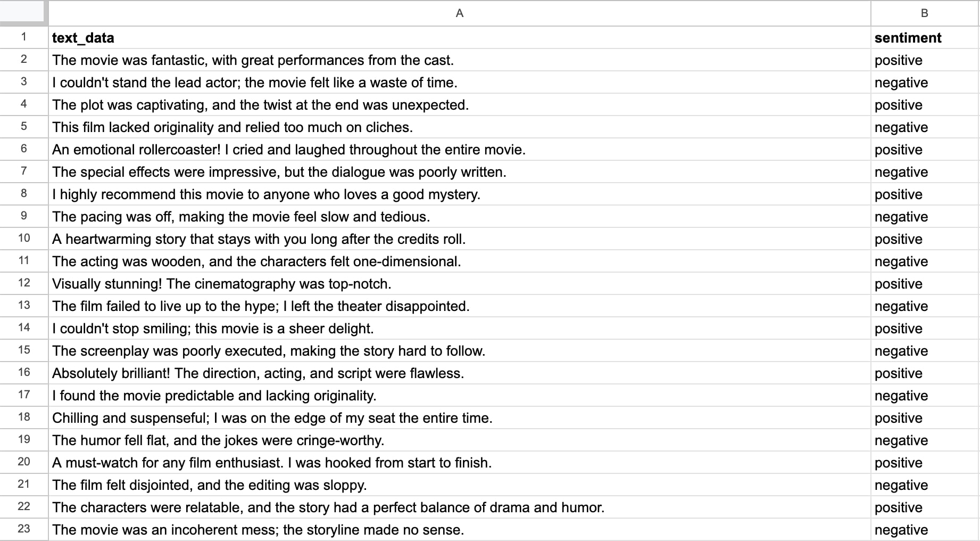Click the negative sentiment in row 19
Image resolution: width=980 pixels, height=541 pixels.
coord(925,440)
